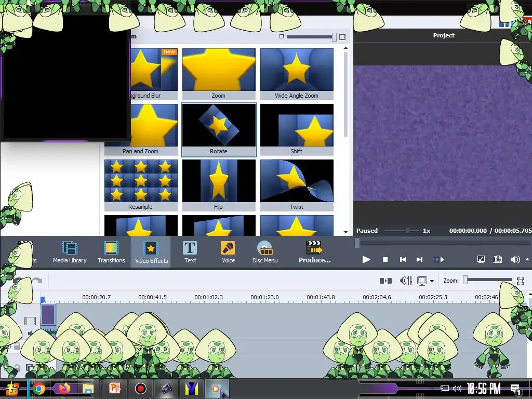Select the Wide Angle Zoom effect
This screenshot has width=532, height=399.
pos(297,74)
